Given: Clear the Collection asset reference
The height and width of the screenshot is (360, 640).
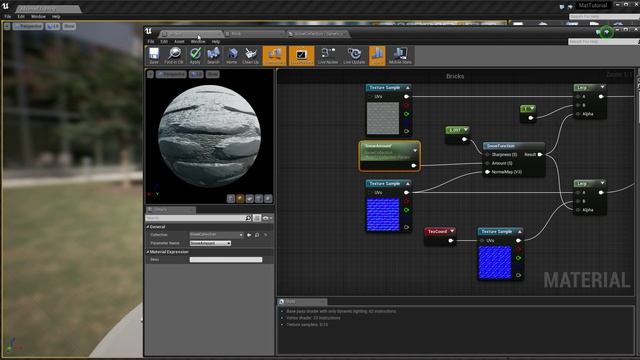Looking at the screenshot, I should coord(266,235).
